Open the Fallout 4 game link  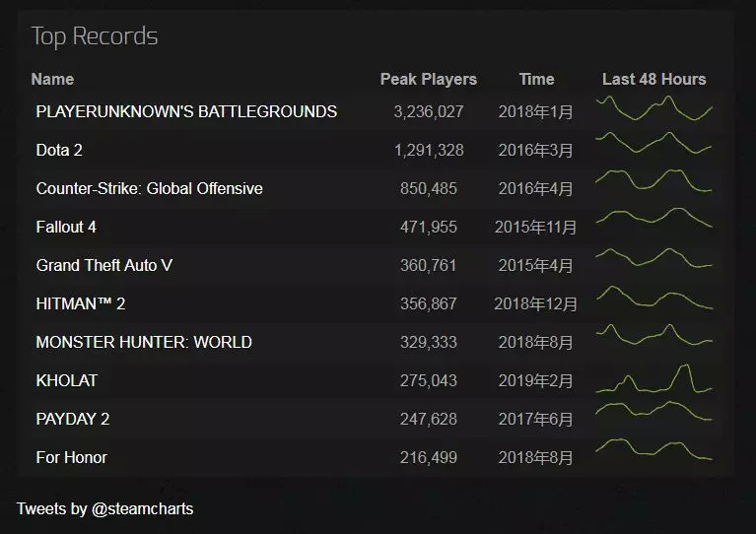pos(66,227)
